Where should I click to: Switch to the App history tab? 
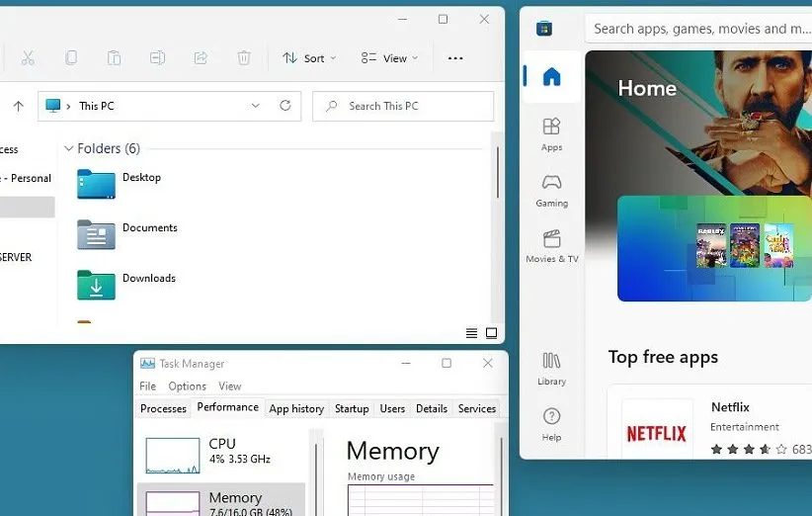[x=296, y=408]
